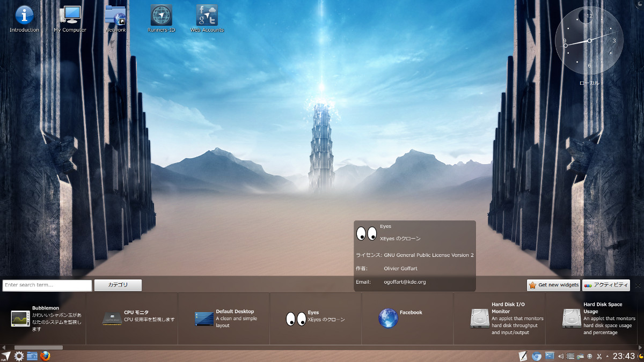Screen dimensions: 644x362
Task: Focus the widget search term field
Action: (x=47, y=285)
